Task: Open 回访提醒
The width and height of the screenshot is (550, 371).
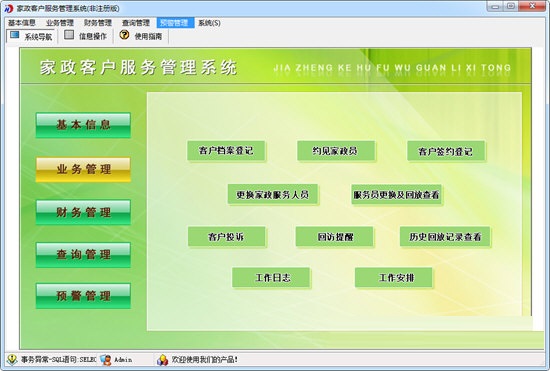Action: click(334, 237)
